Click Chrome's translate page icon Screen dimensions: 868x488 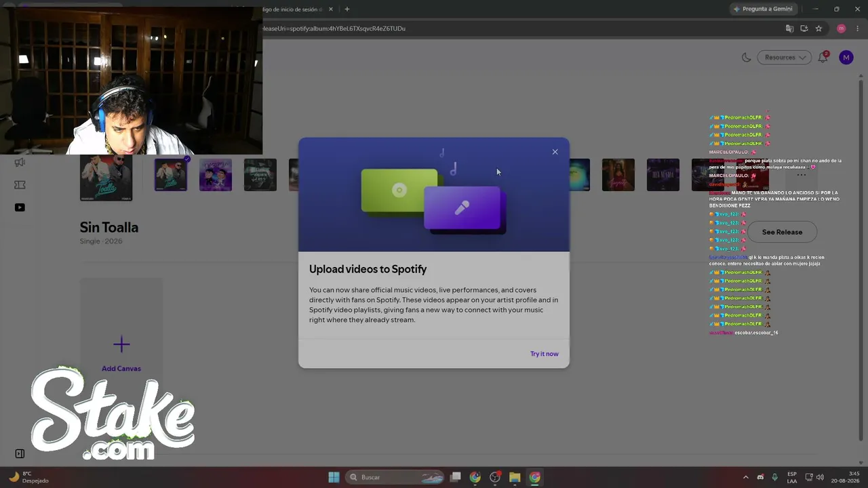[x=789, y=28]
